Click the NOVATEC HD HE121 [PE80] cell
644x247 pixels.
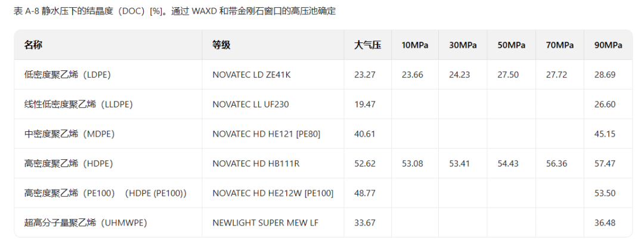point(266,134)
